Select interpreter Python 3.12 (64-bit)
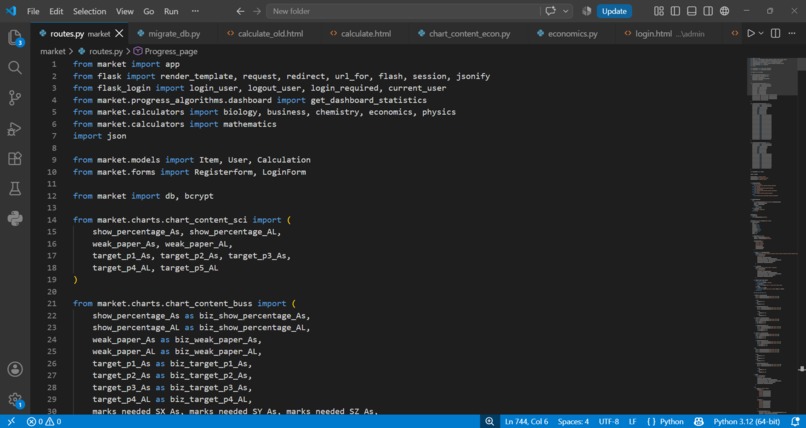The image size is (806, 428). tap(746, 421)
